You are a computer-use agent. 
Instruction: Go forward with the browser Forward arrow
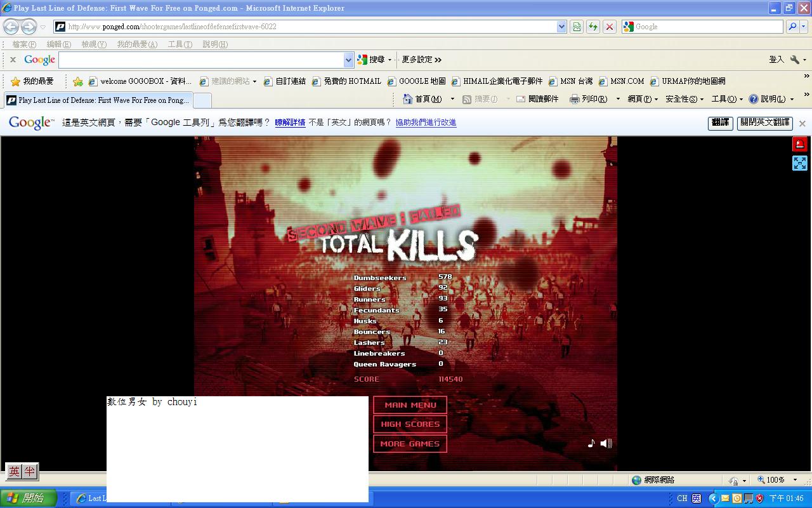coord(29,27)
